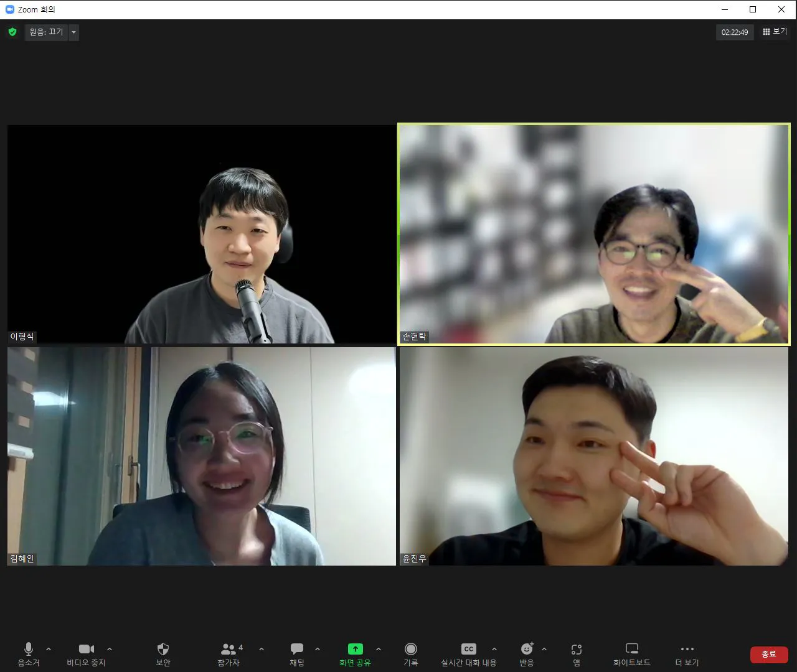Screen dimensions: 797x672
Task: Click the meeting timer 02:22:49
Action: [735, 32]
